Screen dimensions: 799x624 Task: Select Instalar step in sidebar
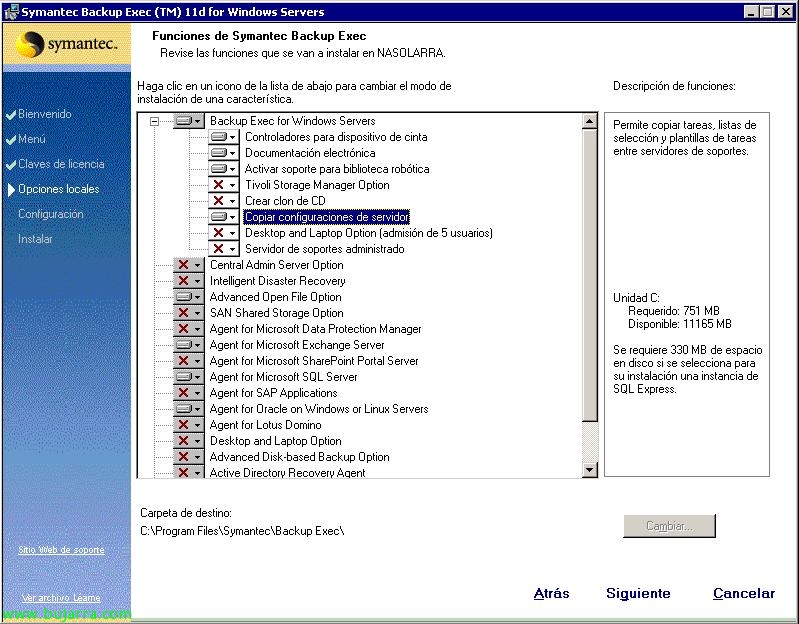pos(35,239)
